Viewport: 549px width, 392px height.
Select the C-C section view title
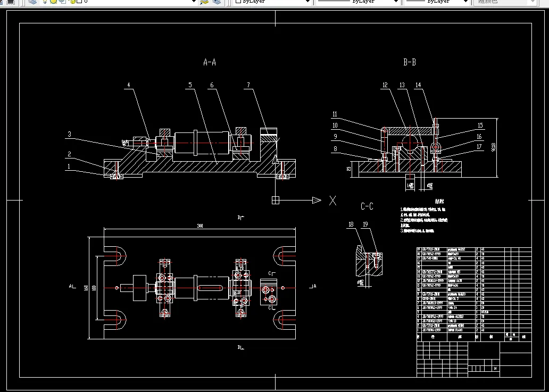[x=367, y=206]
